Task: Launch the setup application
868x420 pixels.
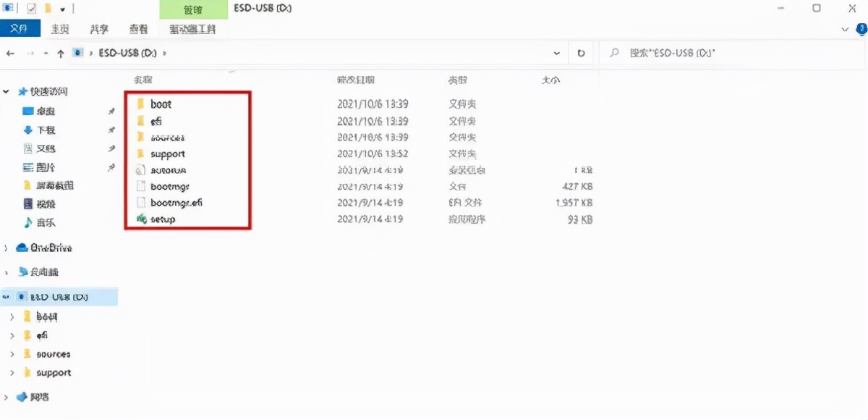Action: click(161, 219)
